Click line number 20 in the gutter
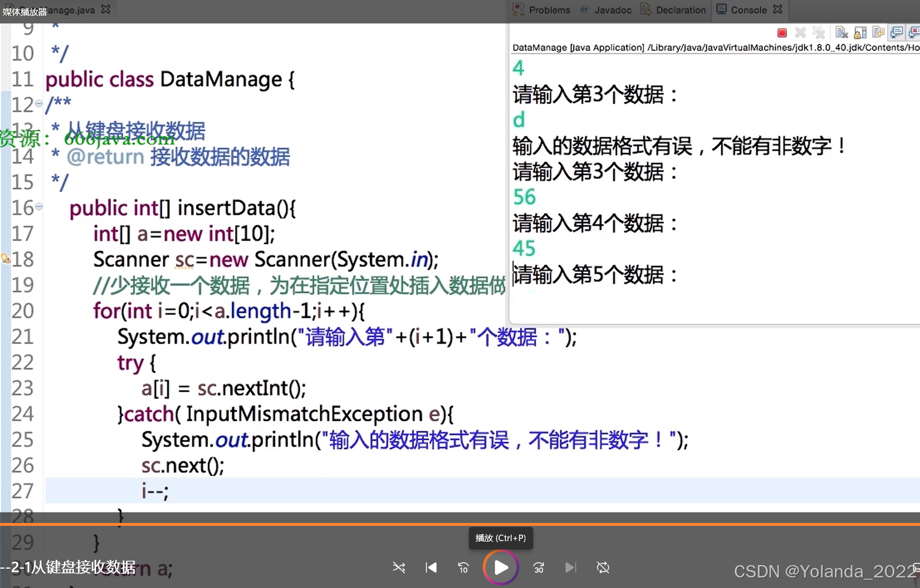Image resolution: width=920 pixels, height=588 pixels. click(23, 311)
